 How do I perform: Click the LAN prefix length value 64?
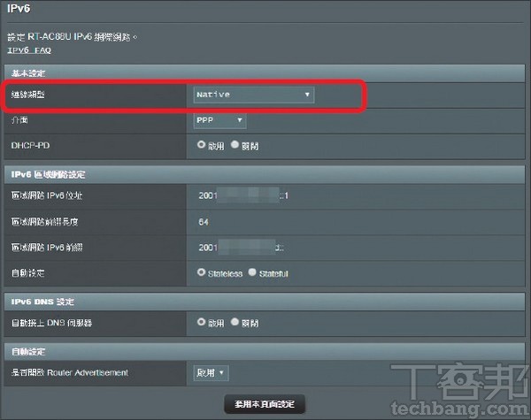[204, 221]
